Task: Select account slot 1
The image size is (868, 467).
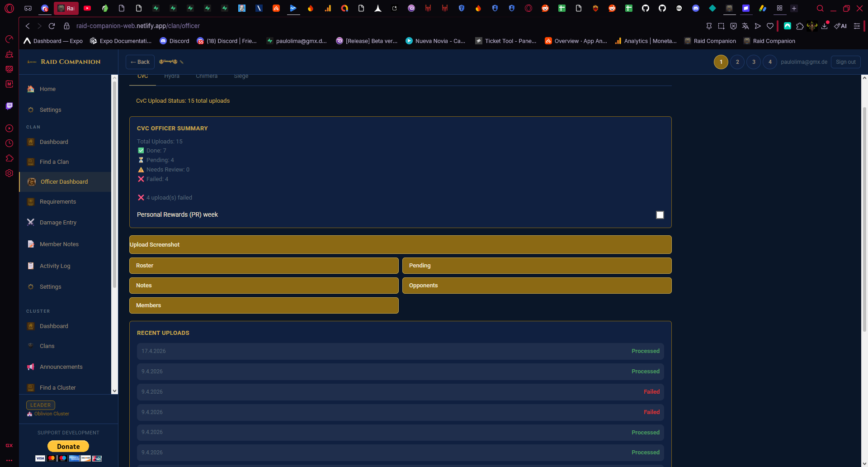Action: [x=721, y=62]
